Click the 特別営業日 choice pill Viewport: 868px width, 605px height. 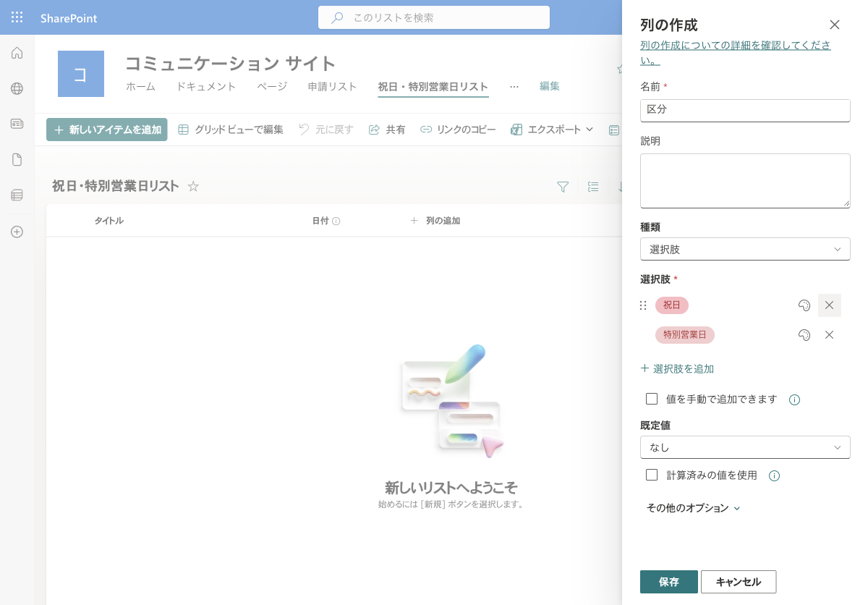(x=685, y=335)
